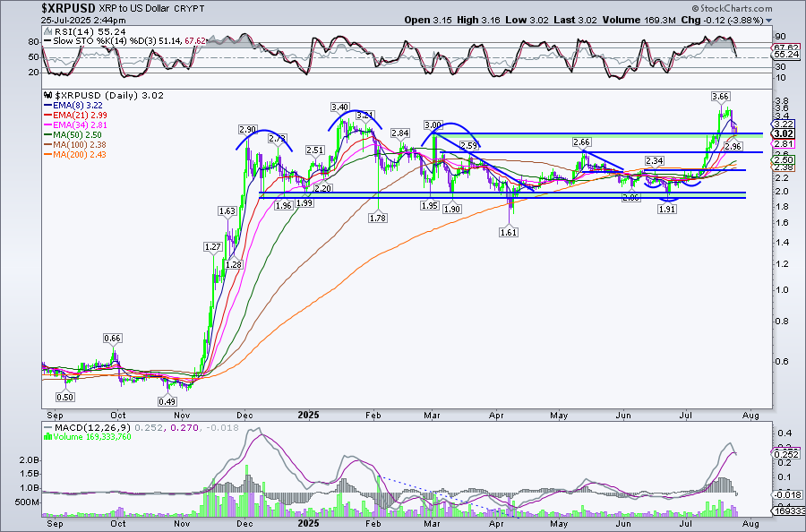The width and height of the screenshot is (806, 532).
Task: Click the "EMA(34) 2.81" legend entry
Action: (x=75, y=124)
